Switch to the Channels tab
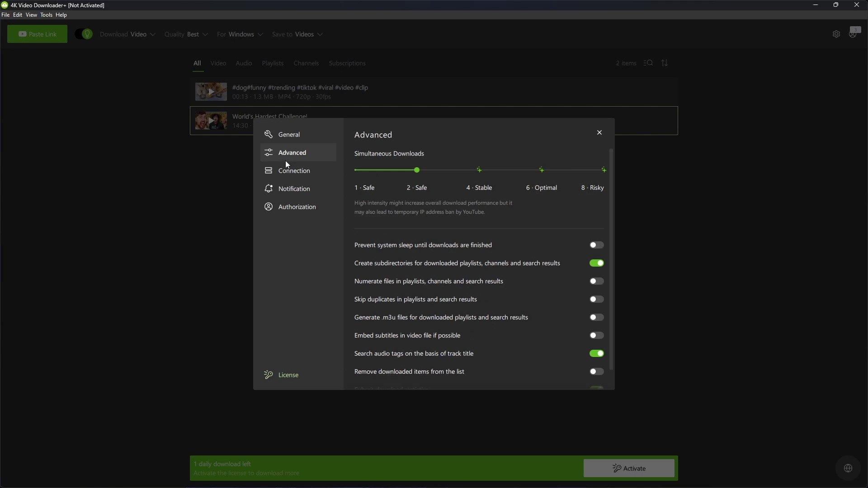This screenshot has height=488, width=868. point(306,63)
